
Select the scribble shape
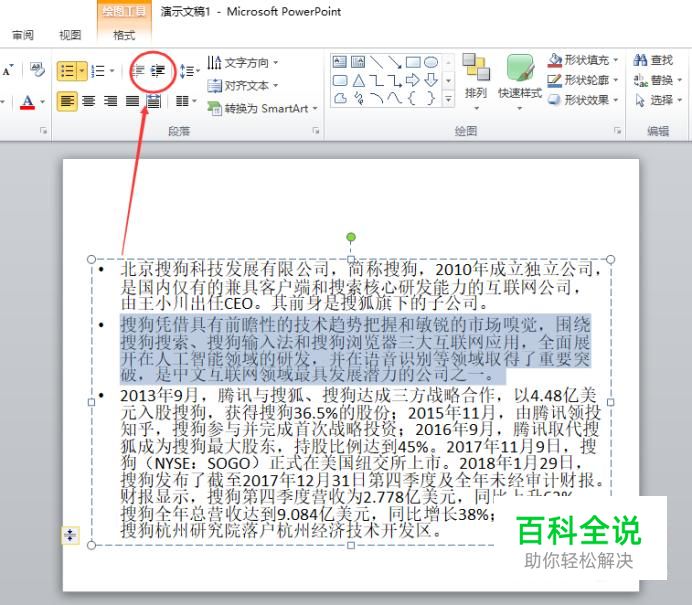(358, 98)
